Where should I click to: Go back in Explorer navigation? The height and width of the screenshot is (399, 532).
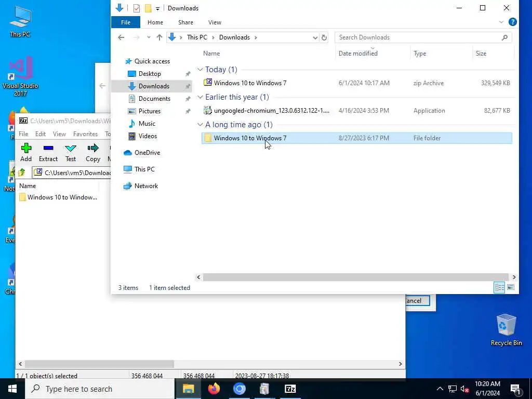[121, 37]
